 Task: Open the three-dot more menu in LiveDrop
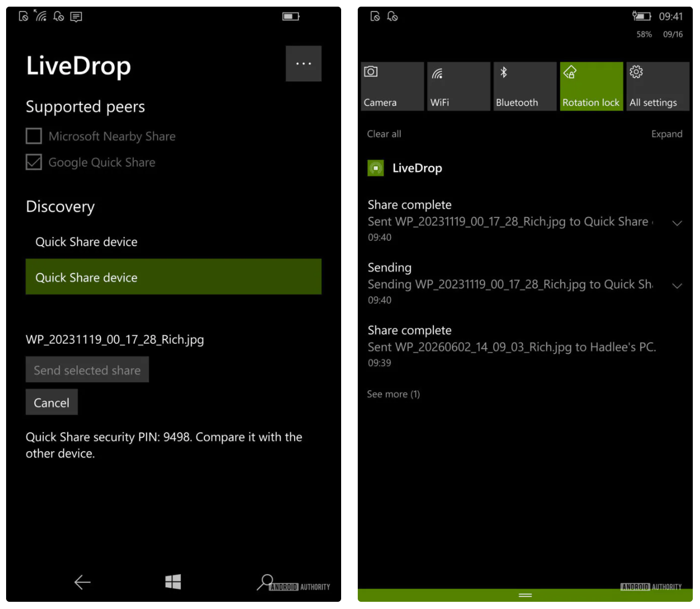(x=303, y=64)
